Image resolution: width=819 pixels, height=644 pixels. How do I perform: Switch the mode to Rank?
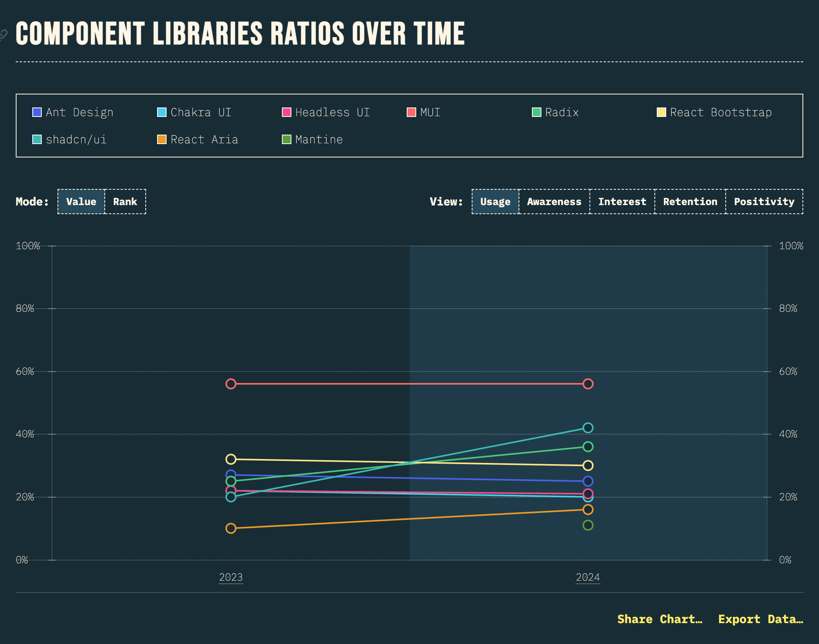coord(125,202)
